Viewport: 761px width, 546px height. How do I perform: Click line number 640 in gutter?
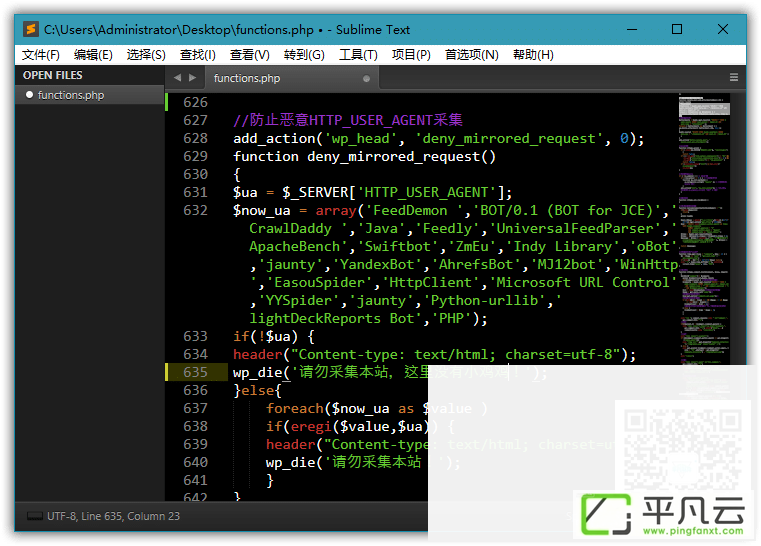[x=195, y=463]
